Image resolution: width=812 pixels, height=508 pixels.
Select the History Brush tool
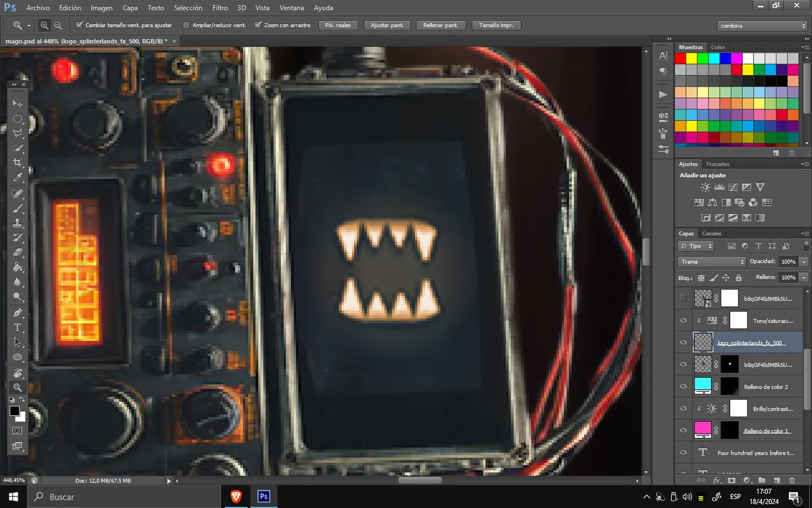[x=18, y=237]
